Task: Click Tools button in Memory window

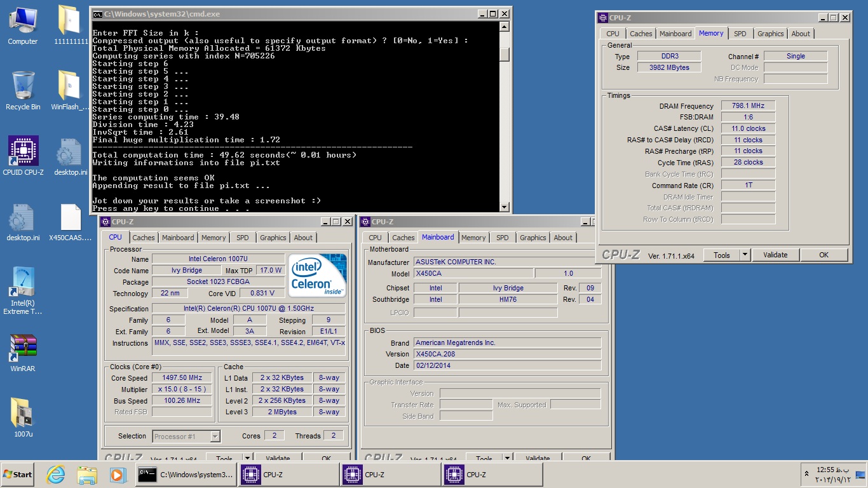Action: [x=722, y=255]
